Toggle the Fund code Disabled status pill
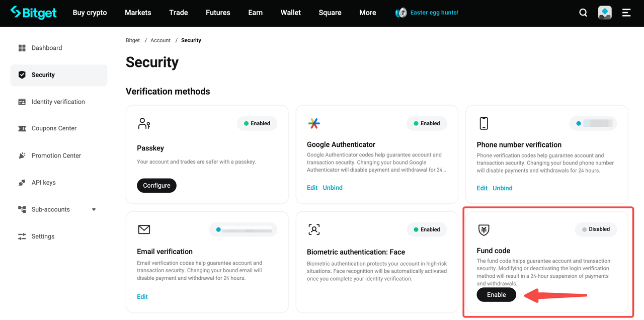 596,229
